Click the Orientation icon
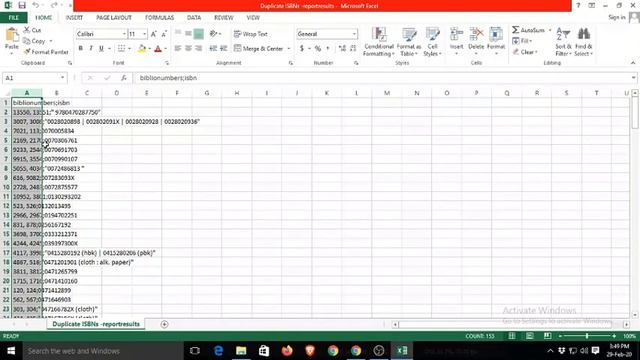Viewport: 640px width, 360px height. [x=213, y=34]
